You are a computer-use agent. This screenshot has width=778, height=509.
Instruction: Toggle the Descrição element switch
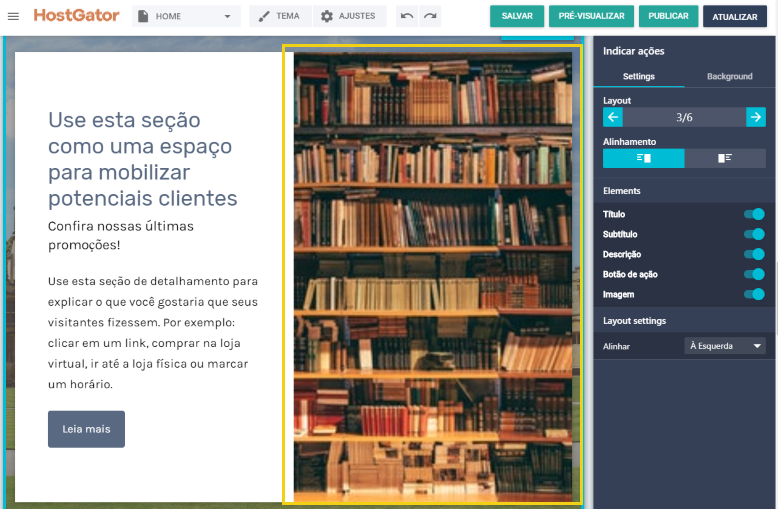pos(754,254)
